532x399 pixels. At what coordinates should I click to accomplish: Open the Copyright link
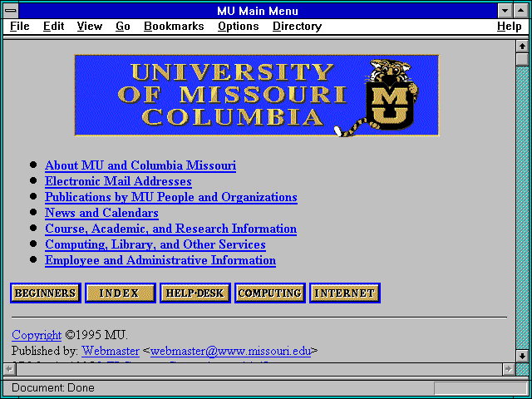click(x=37, y=335)
